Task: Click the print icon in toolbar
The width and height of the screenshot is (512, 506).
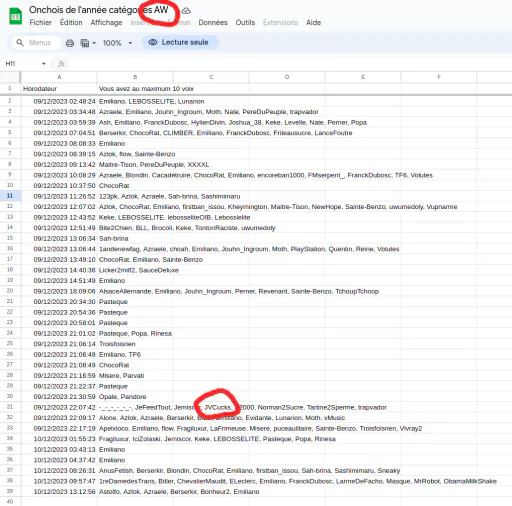Action: tap(70, 43)
